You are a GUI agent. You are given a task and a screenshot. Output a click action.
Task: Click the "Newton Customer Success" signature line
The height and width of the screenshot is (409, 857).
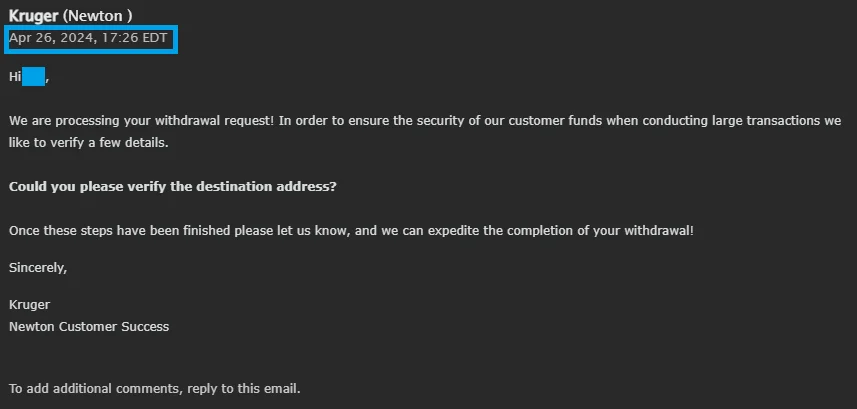tap(89, 326)
